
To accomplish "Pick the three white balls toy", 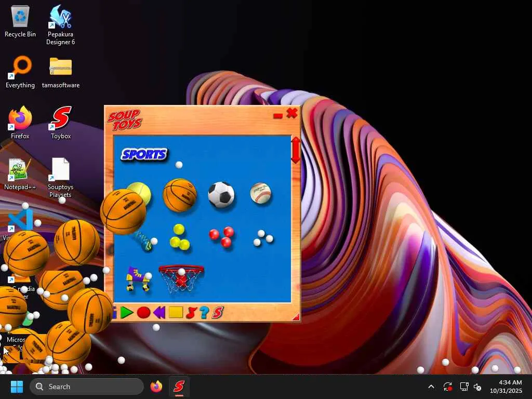I will 263,238.
